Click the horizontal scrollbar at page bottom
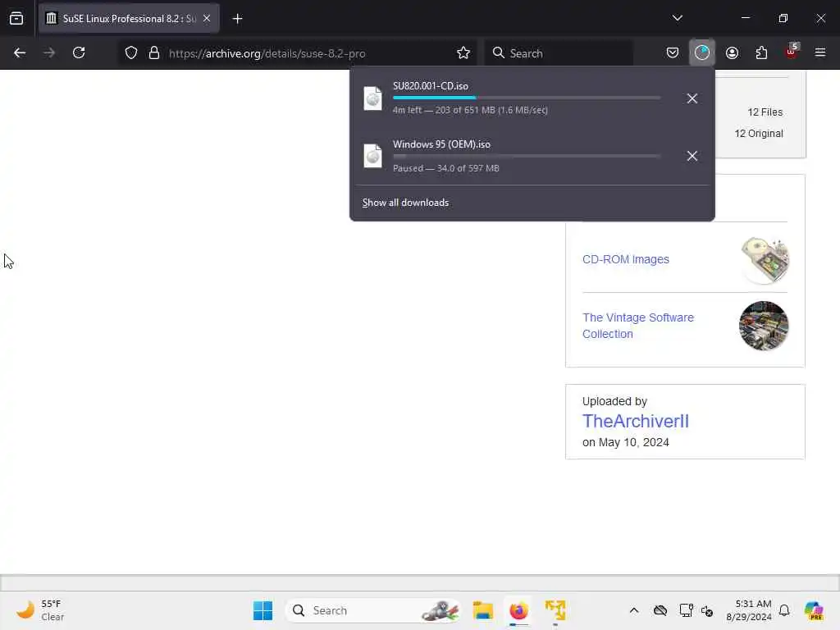840x630 pixels. pos(420,583)
